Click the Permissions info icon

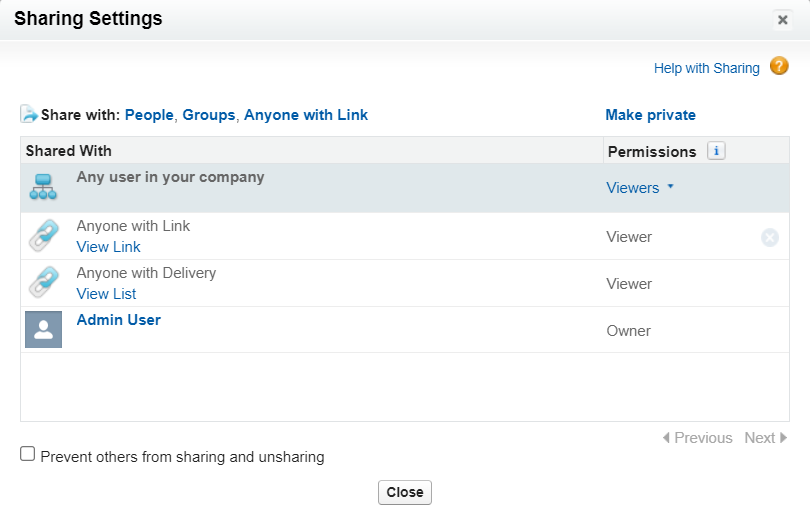pyautogui.click(x=716, y=151)
